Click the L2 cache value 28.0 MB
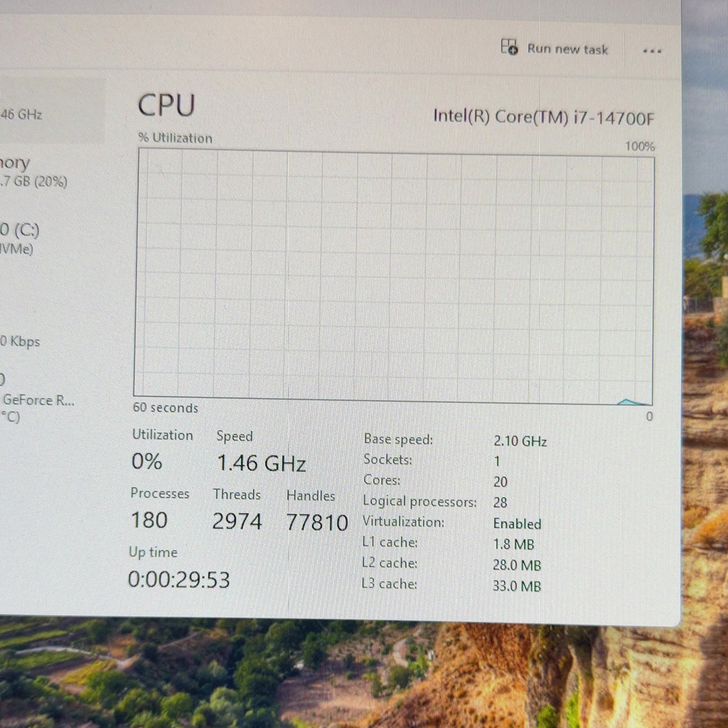Viewport: 728px width, 728px height. tap(516, 565)
